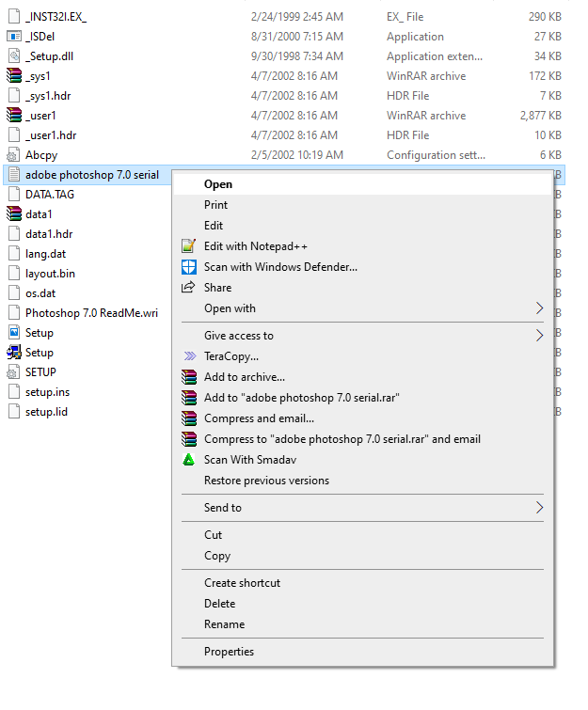588x710 pixels.
Task: Click the data1 WinRAR archive icon
Action: coord(14,213)
